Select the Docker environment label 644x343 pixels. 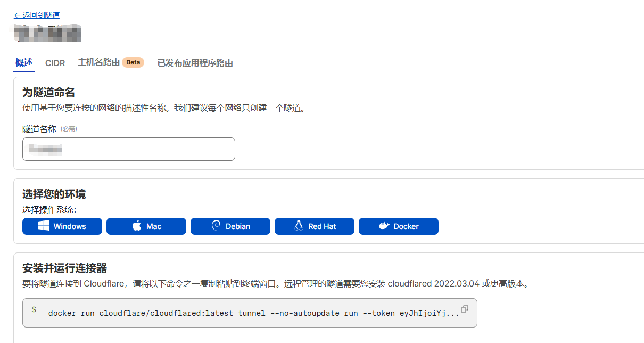coord(406,226)
